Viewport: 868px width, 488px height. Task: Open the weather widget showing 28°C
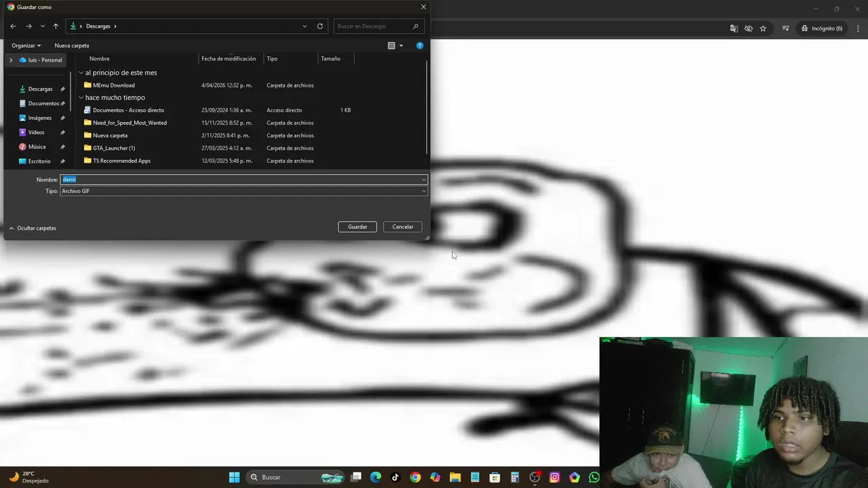[x=28, y=477]
